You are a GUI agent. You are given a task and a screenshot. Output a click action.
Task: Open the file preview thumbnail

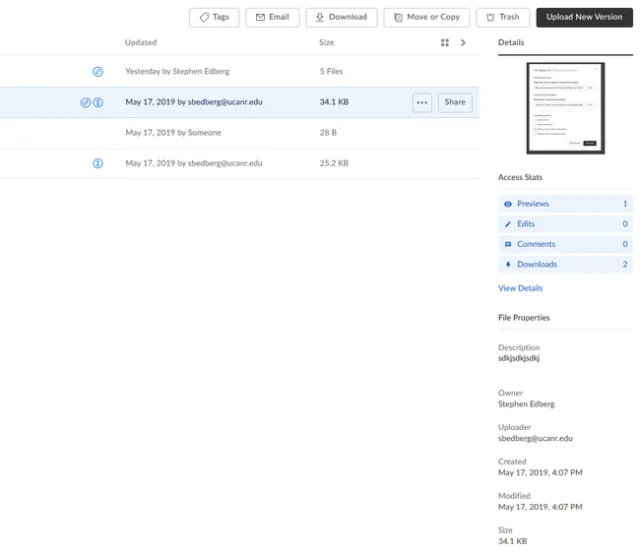[565, 108]
